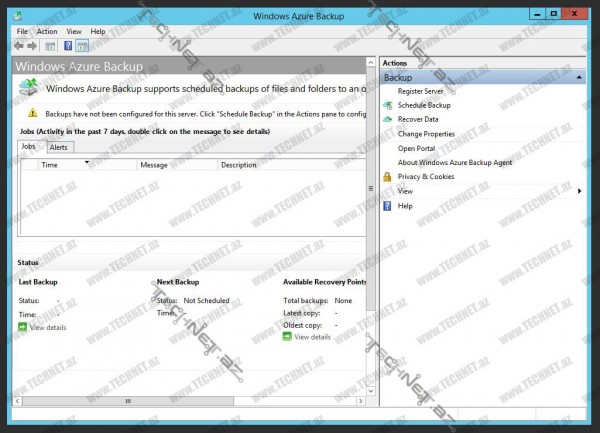Screen dimensions: 600x433
Task: Click the Description column header
Action: pyautogui.click(x=239, y=165)
